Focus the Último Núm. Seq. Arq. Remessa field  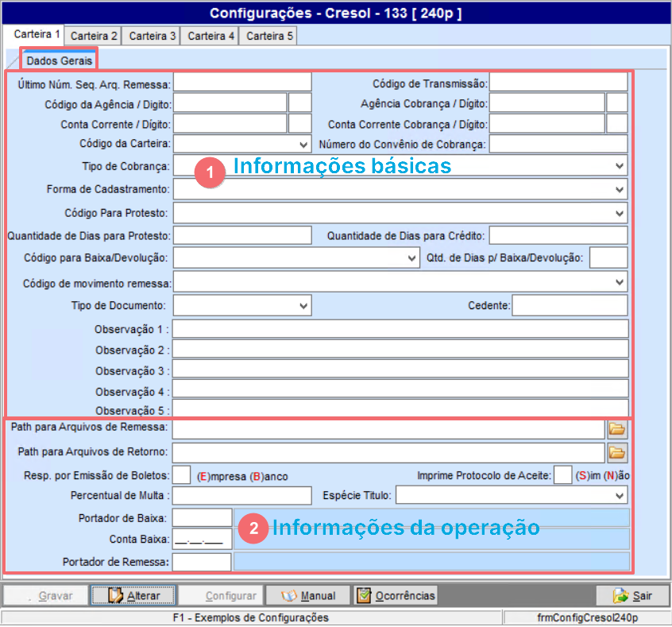tap(242, 82)
